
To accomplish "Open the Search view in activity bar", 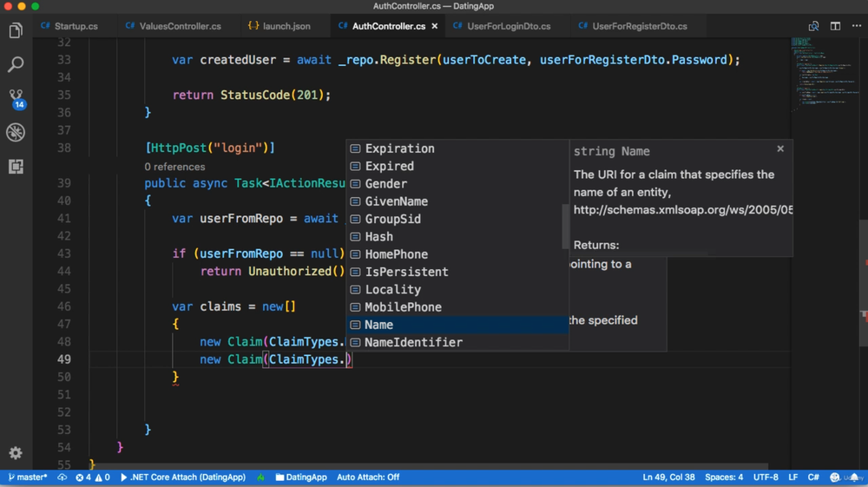I will coord(16,64).
